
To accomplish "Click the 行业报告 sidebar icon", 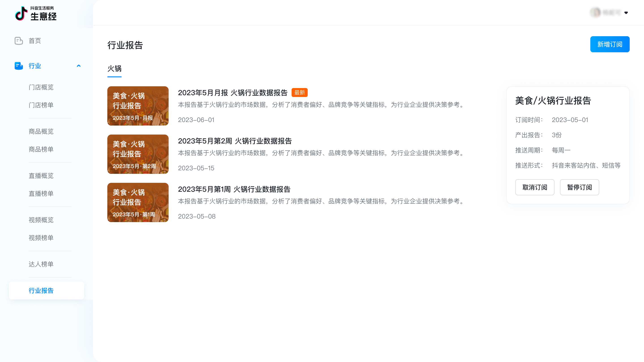I will coord(47,290).
